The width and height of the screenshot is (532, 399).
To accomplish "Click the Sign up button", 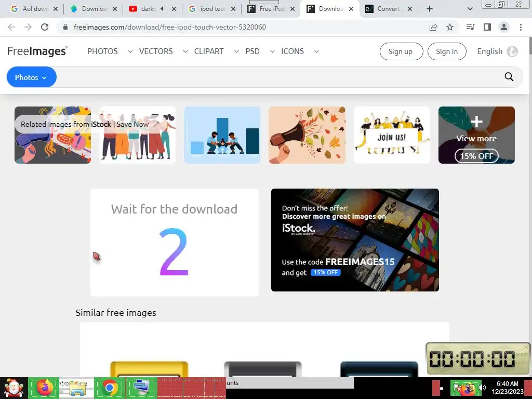I will (x=402, y=51).
